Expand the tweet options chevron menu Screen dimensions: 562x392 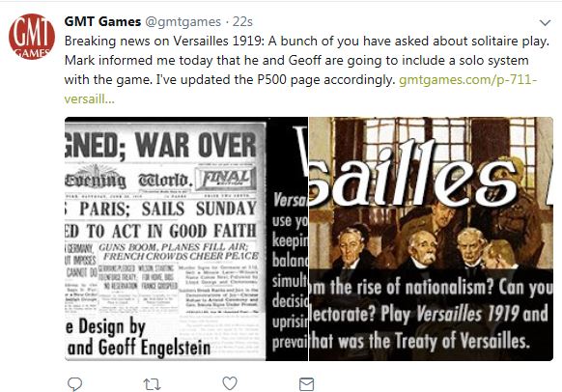coord(545,23)
